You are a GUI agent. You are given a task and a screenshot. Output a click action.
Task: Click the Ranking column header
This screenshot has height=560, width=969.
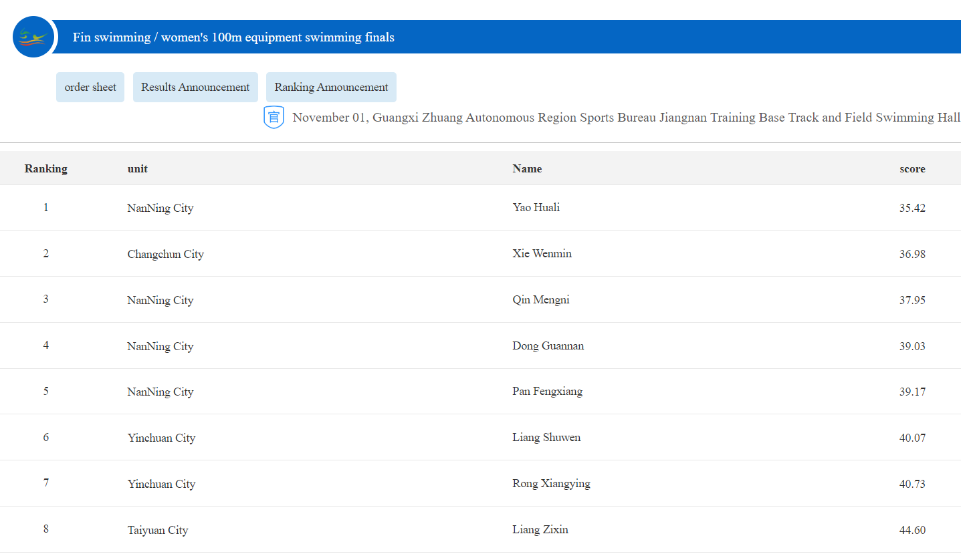coord(46,169)
